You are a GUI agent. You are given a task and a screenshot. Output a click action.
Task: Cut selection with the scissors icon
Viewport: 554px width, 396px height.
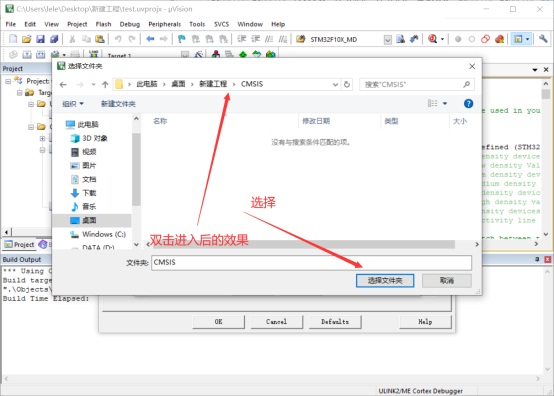[x=72, y=39]
